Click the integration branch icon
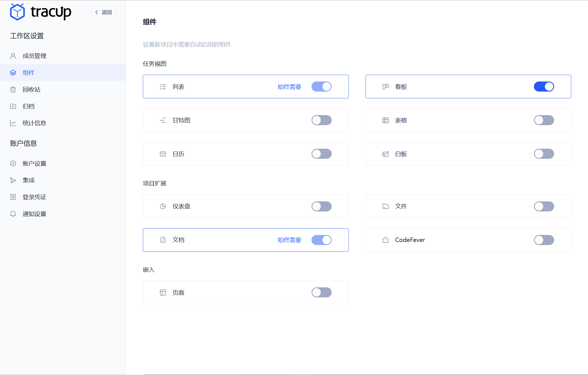 [13, 180]
